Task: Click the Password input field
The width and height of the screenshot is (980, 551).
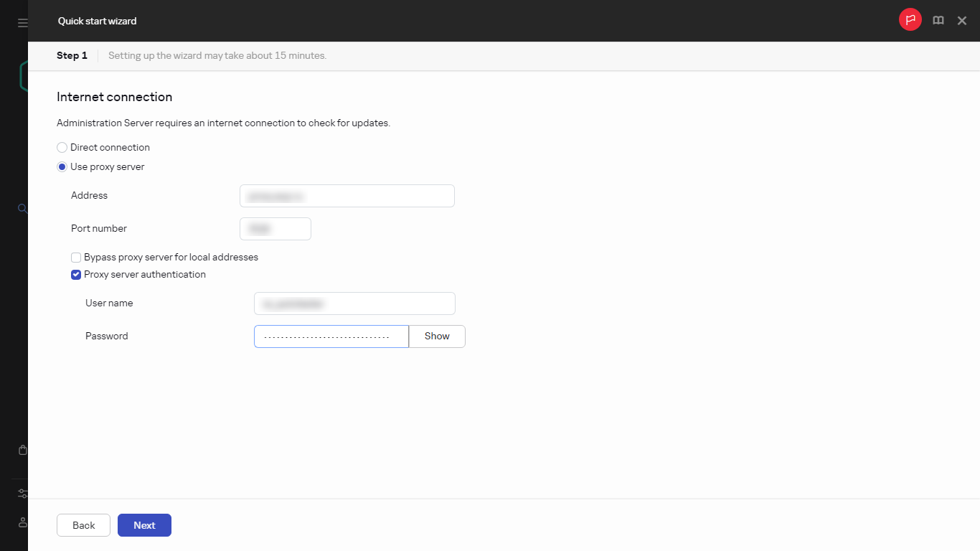Action: [331, 336]
